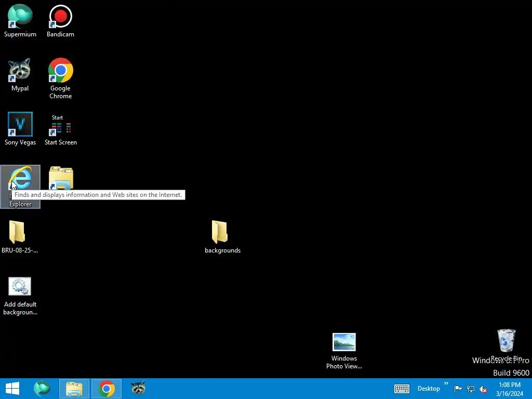
Task: Select the Recycle Bin icon
Action: pyautogui.click(x=506, y=345)
